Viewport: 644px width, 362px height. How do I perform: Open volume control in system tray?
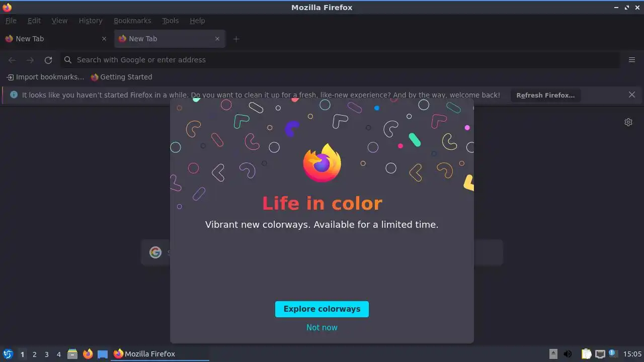tap(568, 354)
